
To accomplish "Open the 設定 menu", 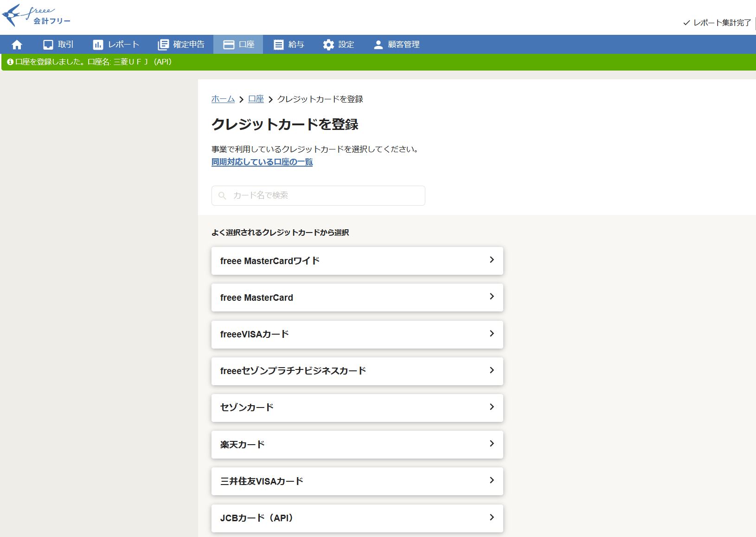I will coord(339,45).
